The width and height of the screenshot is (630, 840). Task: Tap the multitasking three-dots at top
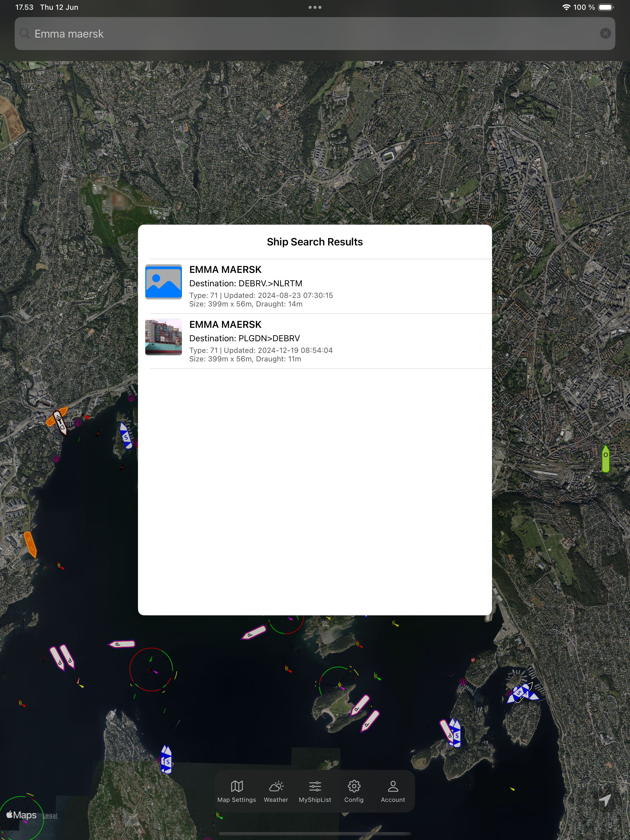point(315,7)
